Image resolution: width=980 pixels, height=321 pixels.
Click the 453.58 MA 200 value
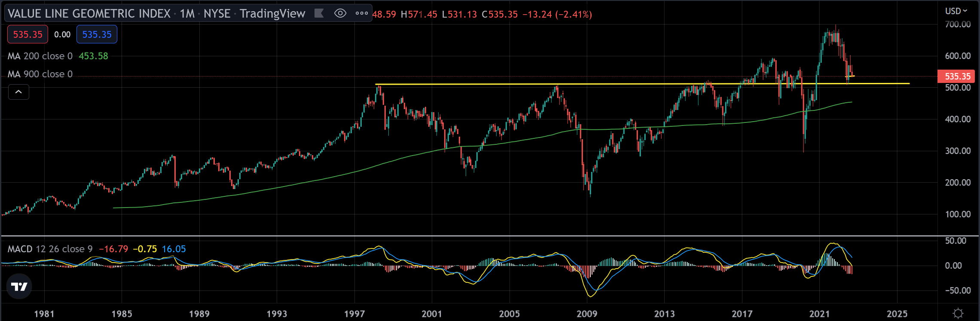point(93,56)
